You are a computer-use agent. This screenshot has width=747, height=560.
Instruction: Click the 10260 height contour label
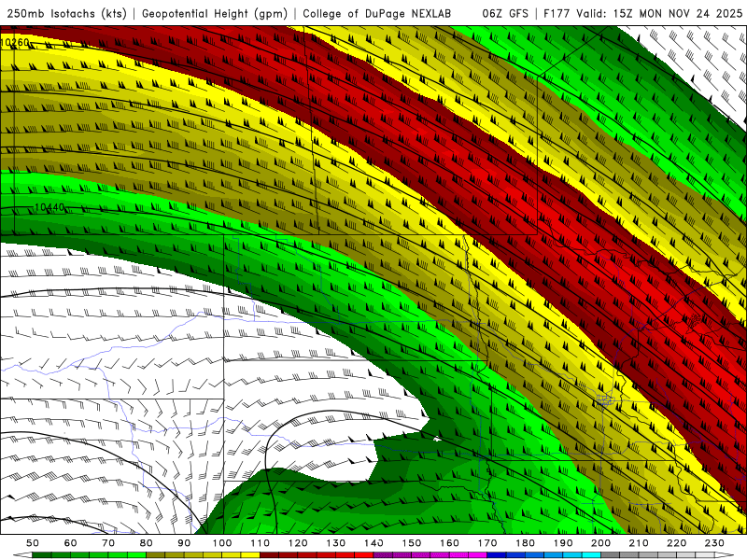15,43
